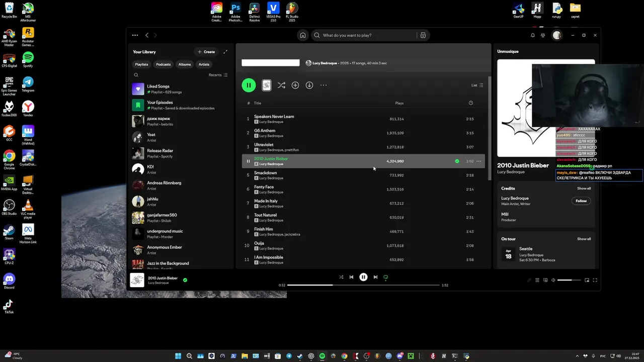Open more options for 2010 Justin Bieber row
This screenshot has width=644, height=362.
tap(478, 161)
